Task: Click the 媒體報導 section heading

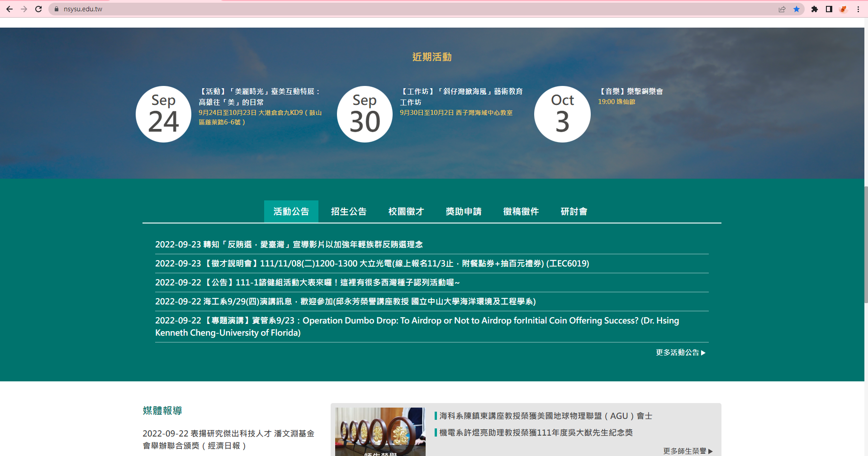Action: click(x=162, y=410)
